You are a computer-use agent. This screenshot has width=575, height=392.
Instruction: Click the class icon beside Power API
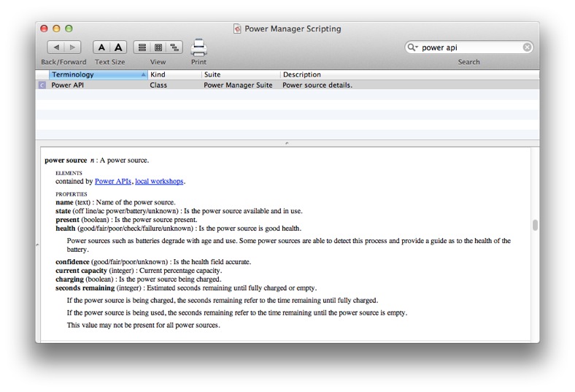(x=42, y=85)
